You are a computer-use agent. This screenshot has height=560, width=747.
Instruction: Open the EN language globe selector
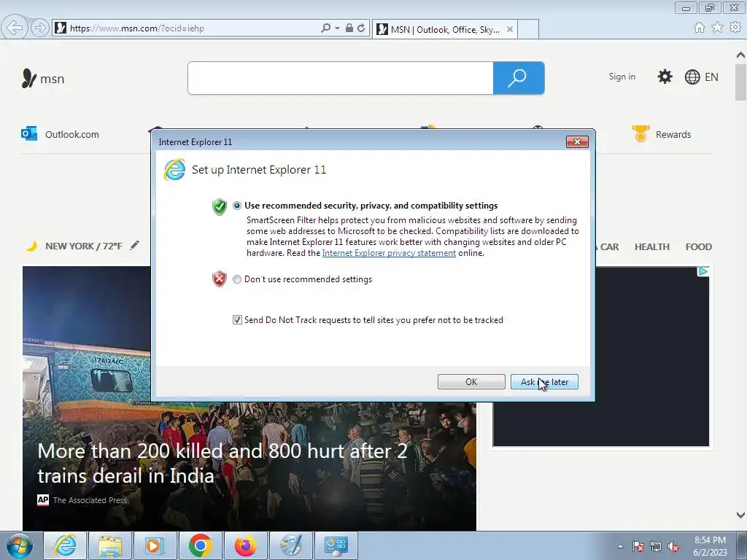701,77
